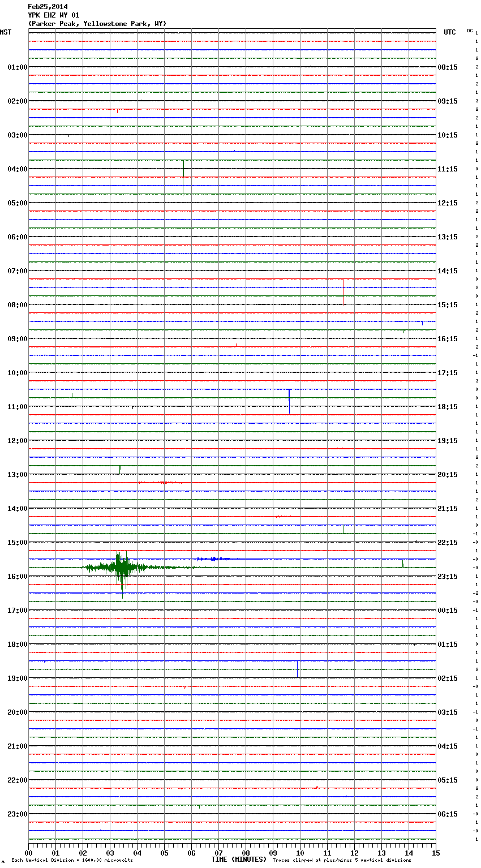Click the Traces clipped at plus/minus 5 note
Image resolution: width=481 pixels, height=868 pixels.
click(342, 861)
